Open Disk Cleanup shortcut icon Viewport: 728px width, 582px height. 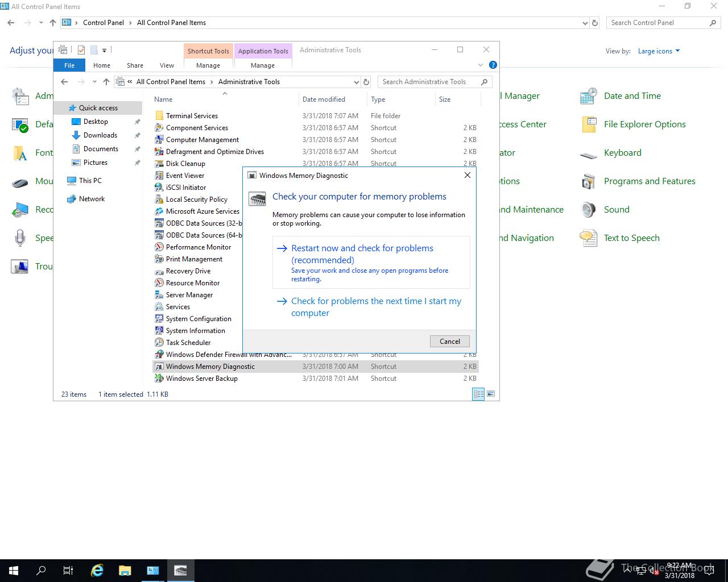point(159,164)
